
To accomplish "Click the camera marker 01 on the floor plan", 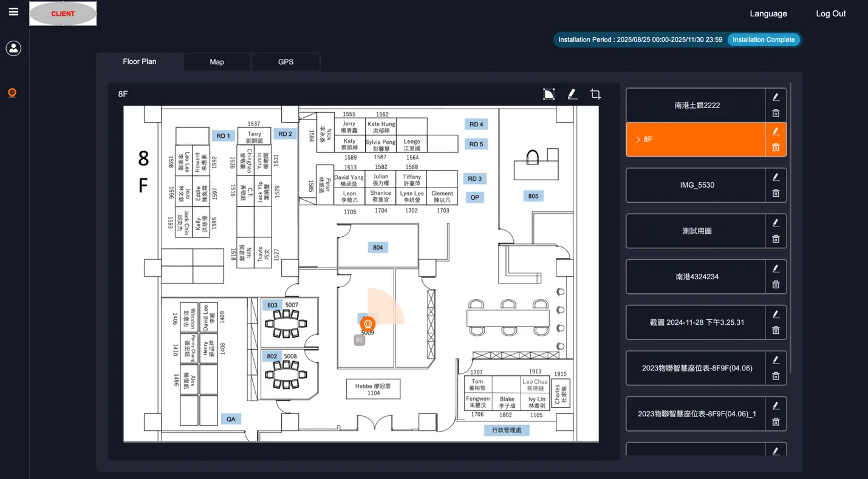I will 367,324.
